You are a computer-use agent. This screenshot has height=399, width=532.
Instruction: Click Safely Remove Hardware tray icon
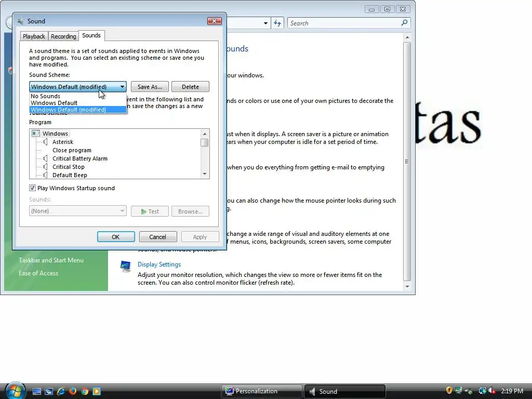pyautogui.click(x=469, y=391)
